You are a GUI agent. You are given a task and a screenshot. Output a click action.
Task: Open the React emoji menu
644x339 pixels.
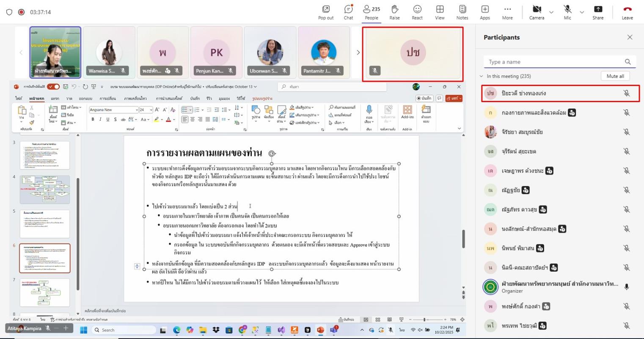pos(417,12)
